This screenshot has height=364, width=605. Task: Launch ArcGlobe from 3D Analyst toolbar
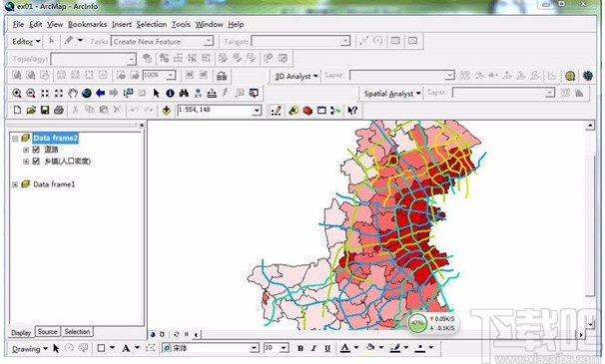[x=588, y=76]
